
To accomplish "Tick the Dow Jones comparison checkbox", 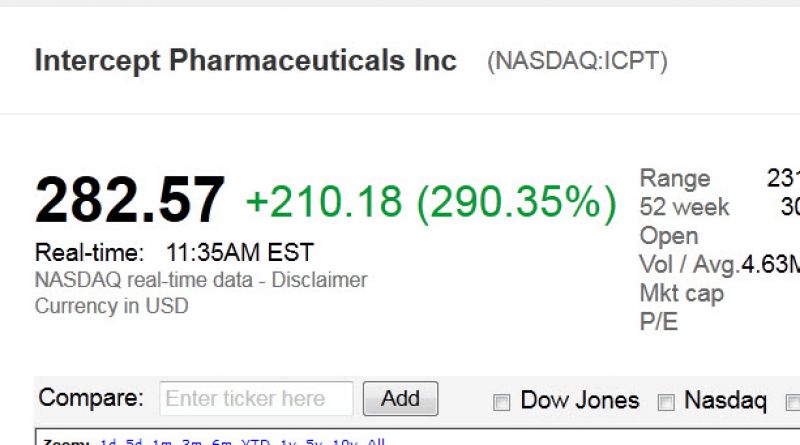I will point(502,402).
